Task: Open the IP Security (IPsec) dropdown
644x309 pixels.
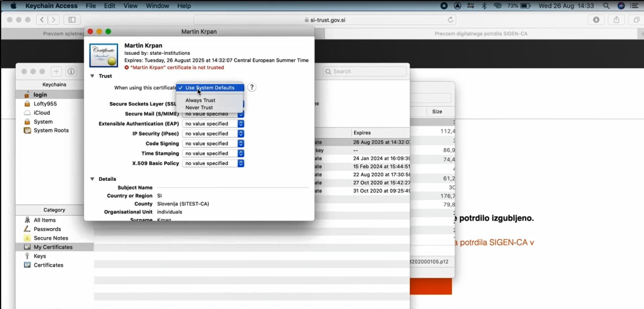Action: point(213,134)
